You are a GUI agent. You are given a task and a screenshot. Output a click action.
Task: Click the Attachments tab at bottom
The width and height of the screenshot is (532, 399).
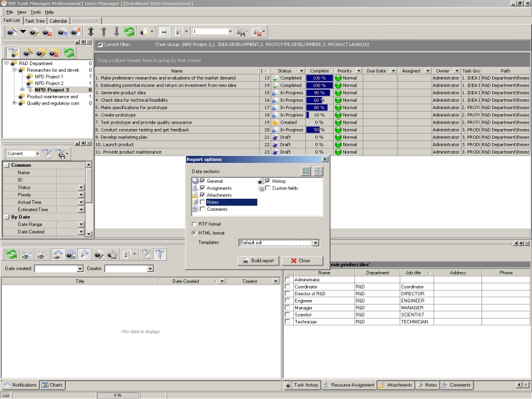[x=396, y=385]
